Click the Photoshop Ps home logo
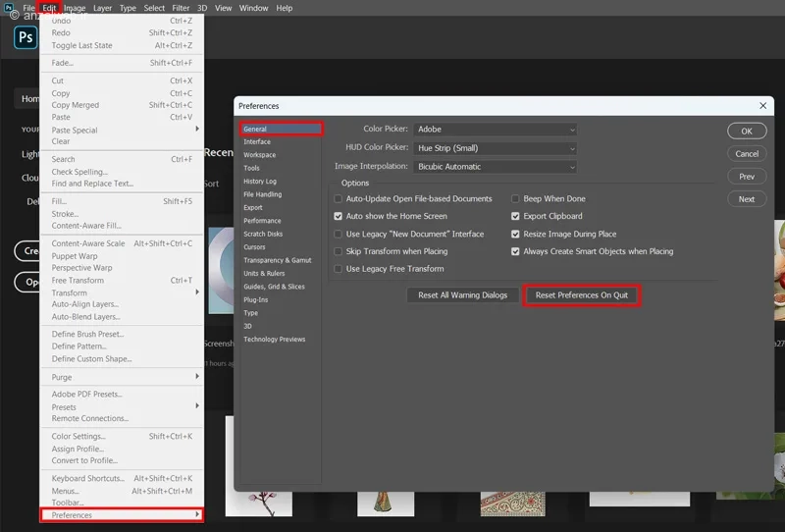This screenshot has height=532, width=785. click(x=26, y=37)
